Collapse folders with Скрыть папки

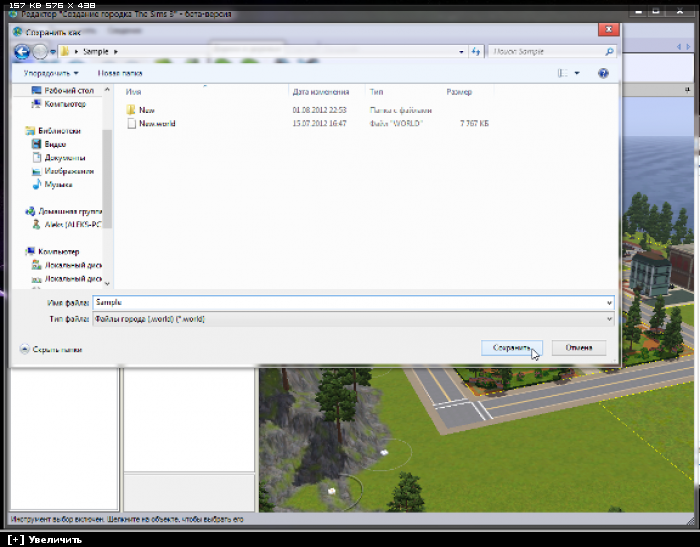click(x=52, y=349)
